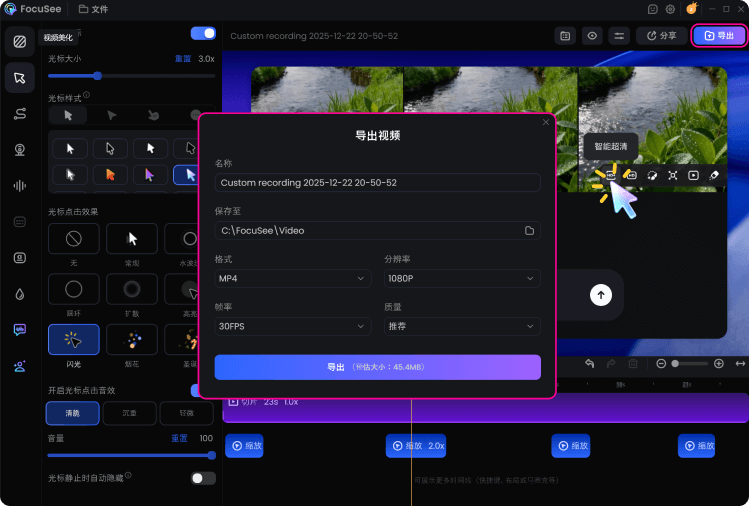Image resolution: width=749 pixels, height=506 pixels.
Task: Click the 音量 slider handle
Action: pos(212,455)
